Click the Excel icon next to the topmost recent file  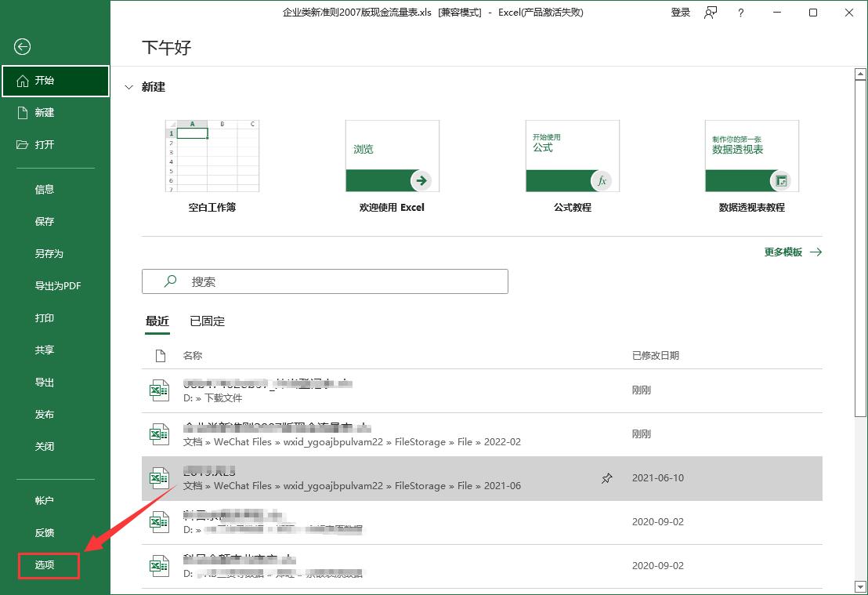[159, 390]
